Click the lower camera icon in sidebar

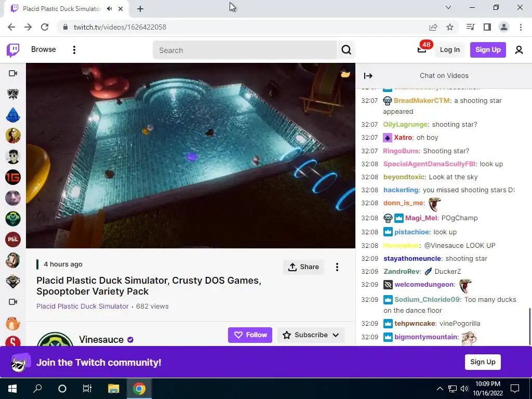tap(13, 302)
